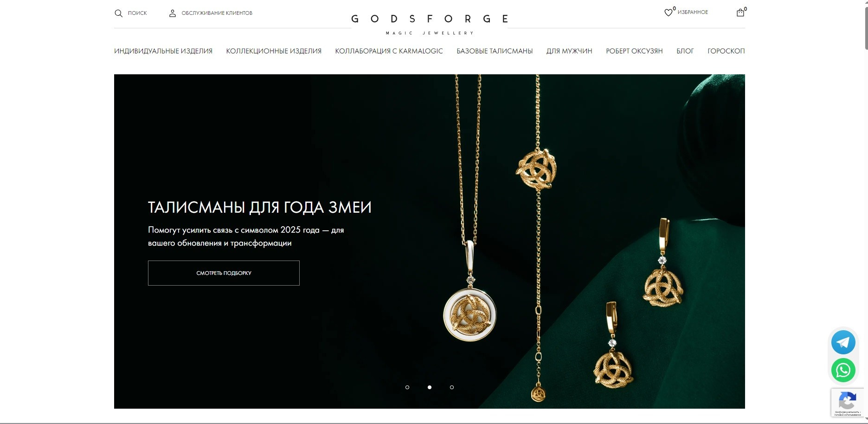This screenshot has height=424, width=868.
Task: Open Telegram chat bubble
Action: point(843,342)
